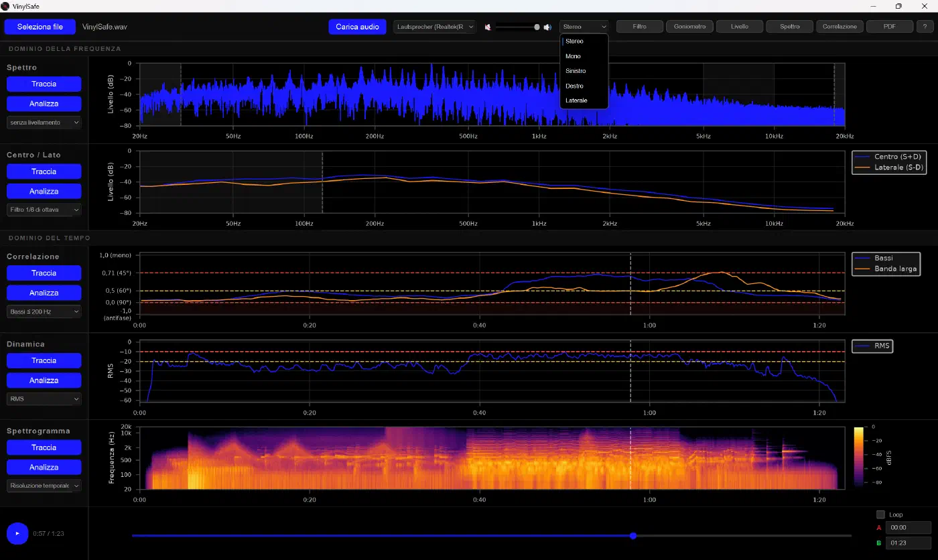Click Traccia in Centro / Lato section
Viewport: 938px width, 560px height.
click(44, 171)
